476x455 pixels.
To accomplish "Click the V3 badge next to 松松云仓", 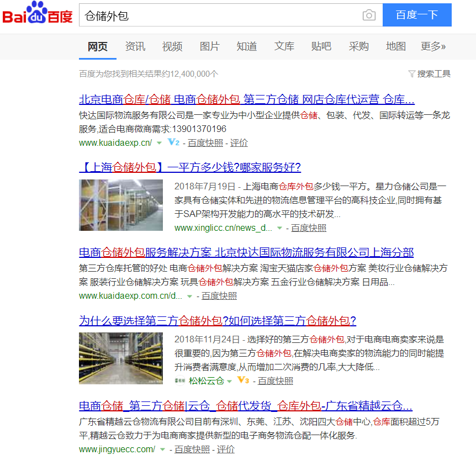I will pos(243,380).
